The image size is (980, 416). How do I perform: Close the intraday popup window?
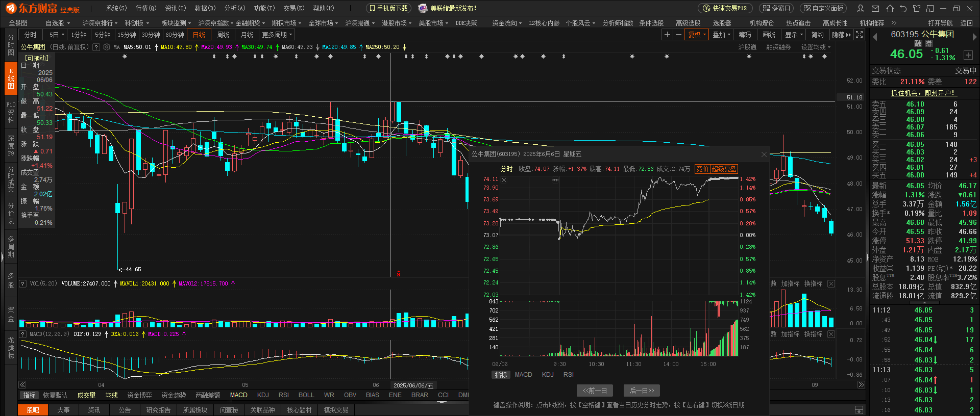point(764,154)
